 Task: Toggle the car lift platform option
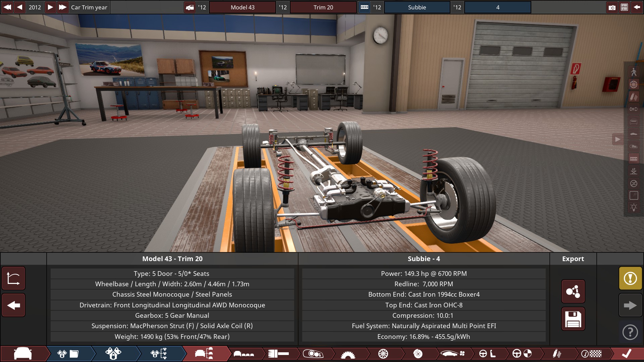tap(634, 171)
